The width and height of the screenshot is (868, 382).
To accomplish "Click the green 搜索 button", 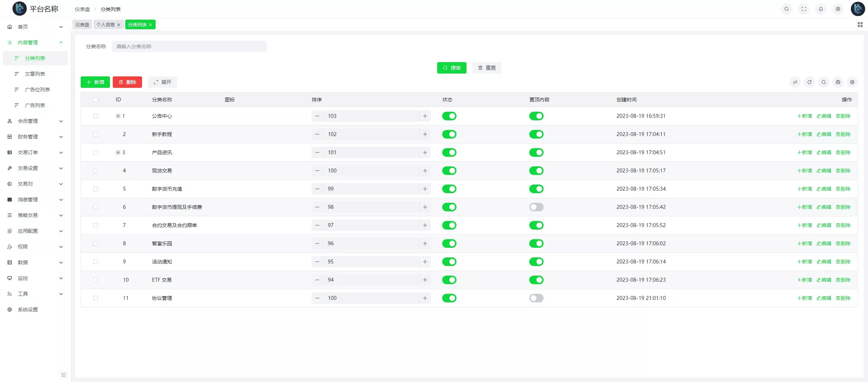I will tap(451, 68).
